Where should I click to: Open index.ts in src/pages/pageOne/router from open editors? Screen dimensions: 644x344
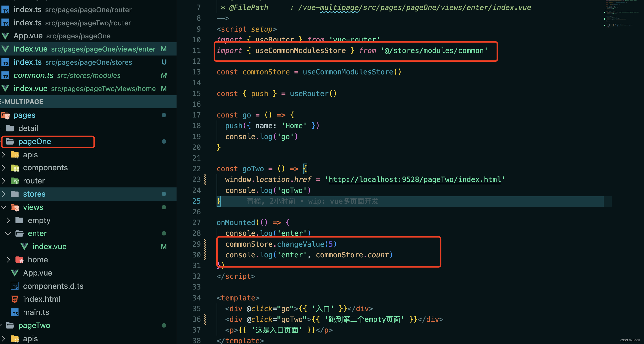pos(88,9)
